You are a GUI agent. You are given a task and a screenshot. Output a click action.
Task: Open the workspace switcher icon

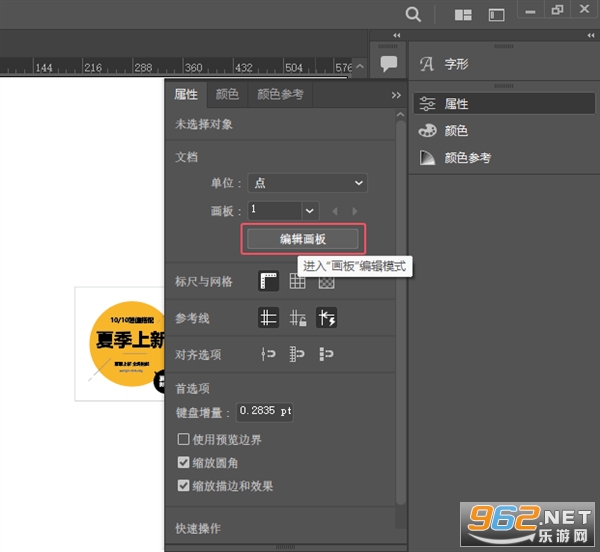(496, 15)
